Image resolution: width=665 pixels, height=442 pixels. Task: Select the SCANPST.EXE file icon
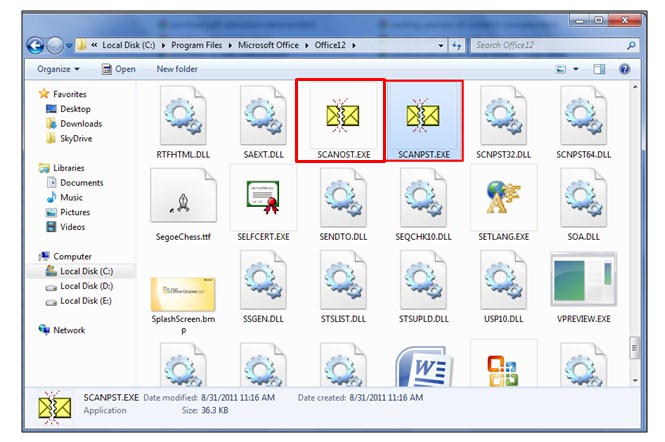pyautogui.click(x=423, y=116)
